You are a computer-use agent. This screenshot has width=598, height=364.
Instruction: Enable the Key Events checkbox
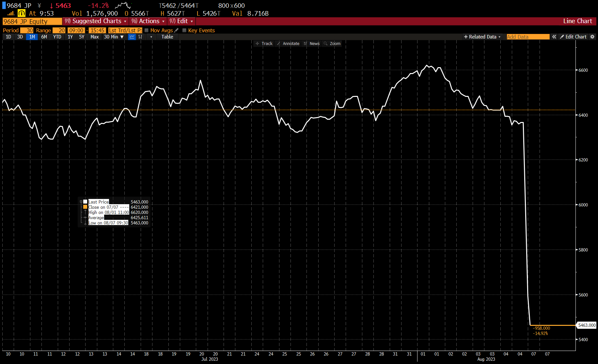[184, 30]
